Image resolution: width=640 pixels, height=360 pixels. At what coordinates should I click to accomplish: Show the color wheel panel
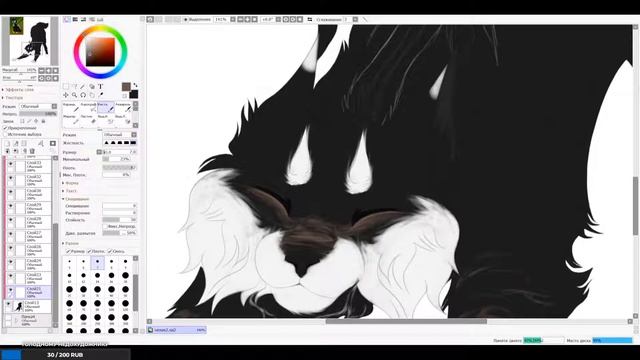coord(67,19)
